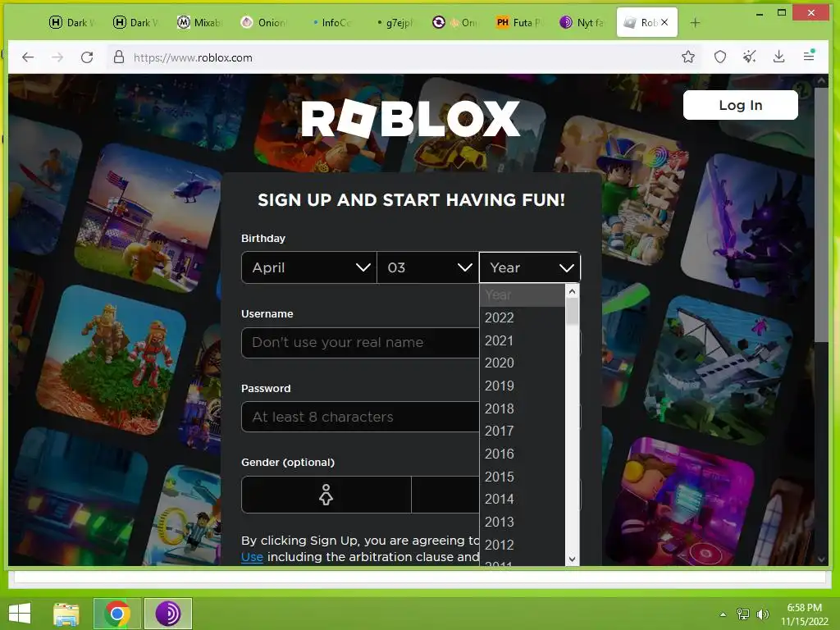
Task: Choose 2013 from the list
Action: coord(523,522)
